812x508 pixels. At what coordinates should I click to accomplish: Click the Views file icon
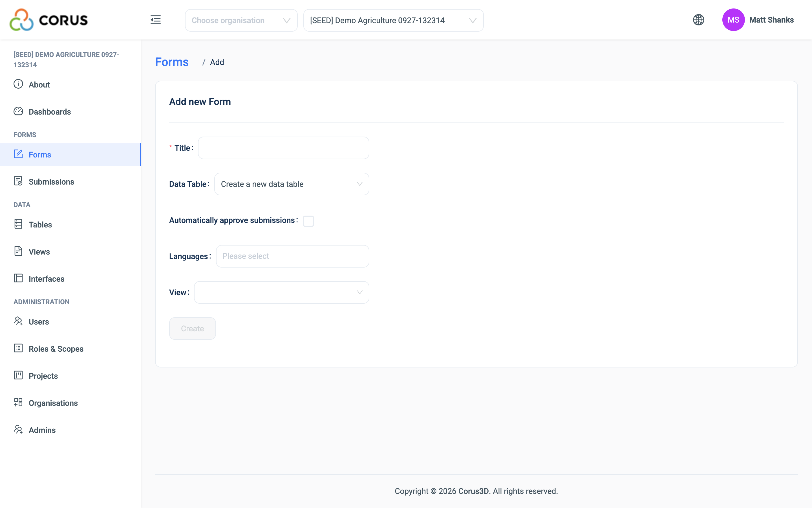[x=18, y=251]
